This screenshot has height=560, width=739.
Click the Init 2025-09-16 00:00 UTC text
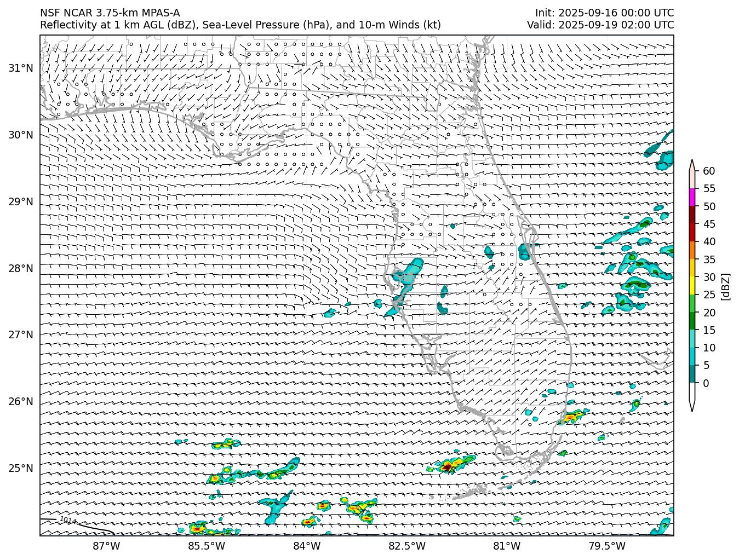pyautogui.click(x=605, y=13)
